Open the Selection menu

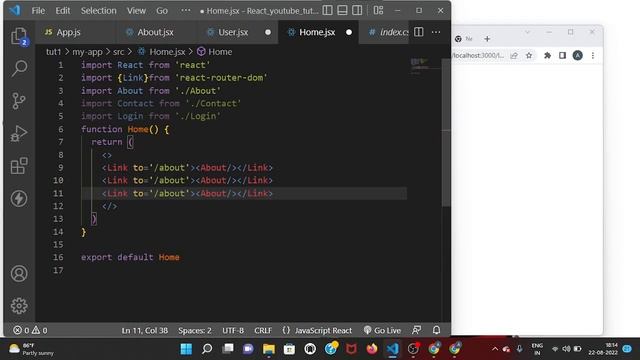[x=98, y=11]
